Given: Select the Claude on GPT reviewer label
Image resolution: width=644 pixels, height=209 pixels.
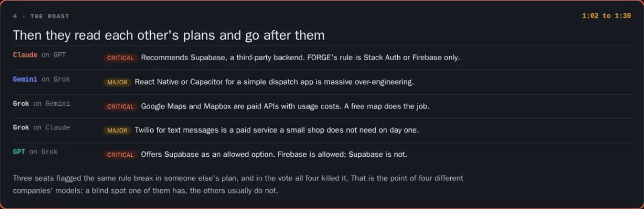Looking at the screenshot, I should pos(39,55).
